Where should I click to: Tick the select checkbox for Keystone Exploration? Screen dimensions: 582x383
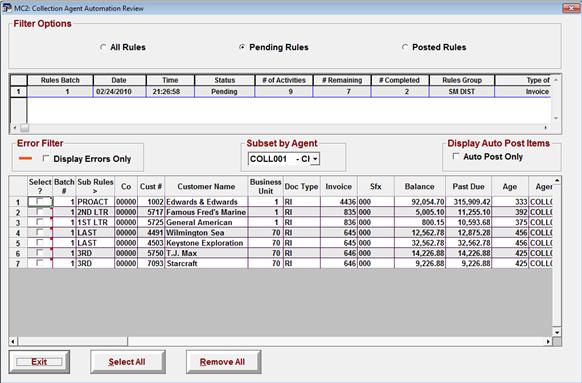(40, 243)
